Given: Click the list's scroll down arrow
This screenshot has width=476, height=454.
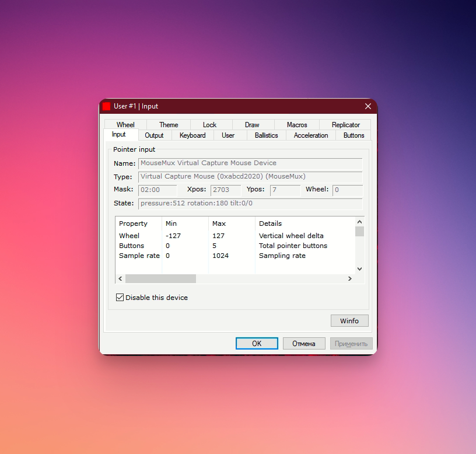Looking at the screenshot, I should (x=359, y=269).
